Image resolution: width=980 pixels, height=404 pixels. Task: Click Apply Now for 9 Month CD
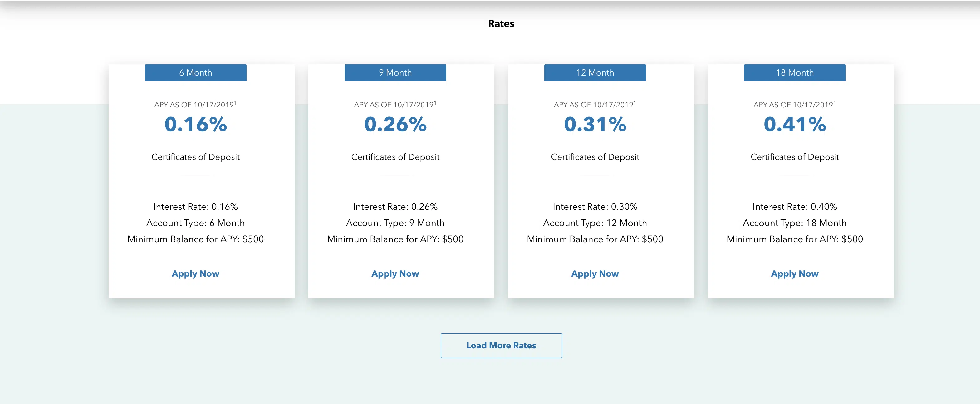395,273
